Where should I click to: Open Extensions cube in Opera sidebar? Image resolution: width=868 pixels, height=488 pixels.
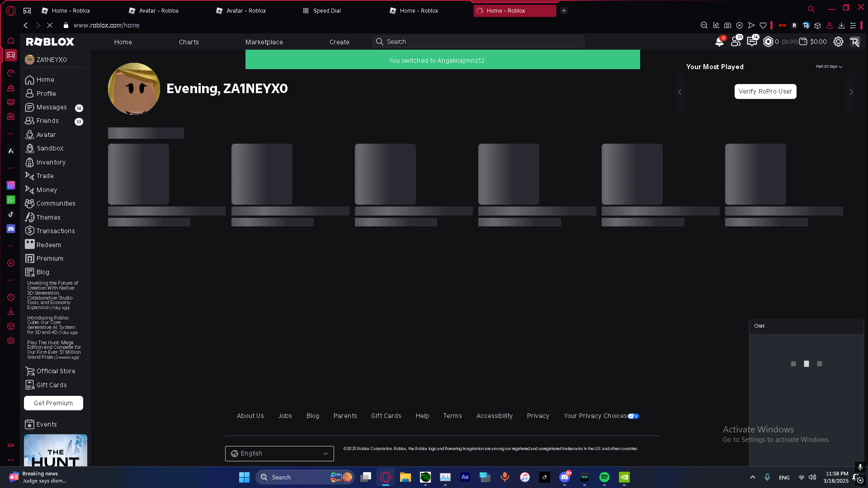click(11, 326)
